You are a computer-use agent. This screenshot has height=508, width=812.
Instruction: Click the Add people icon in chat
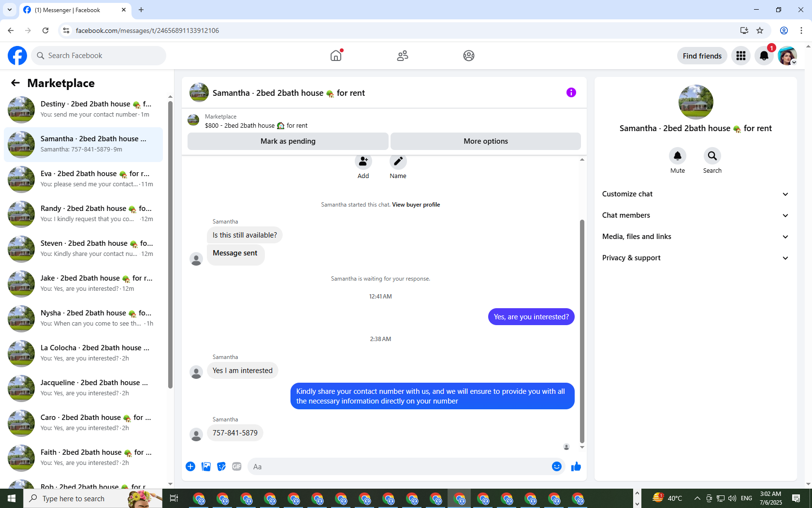point(363,162)
